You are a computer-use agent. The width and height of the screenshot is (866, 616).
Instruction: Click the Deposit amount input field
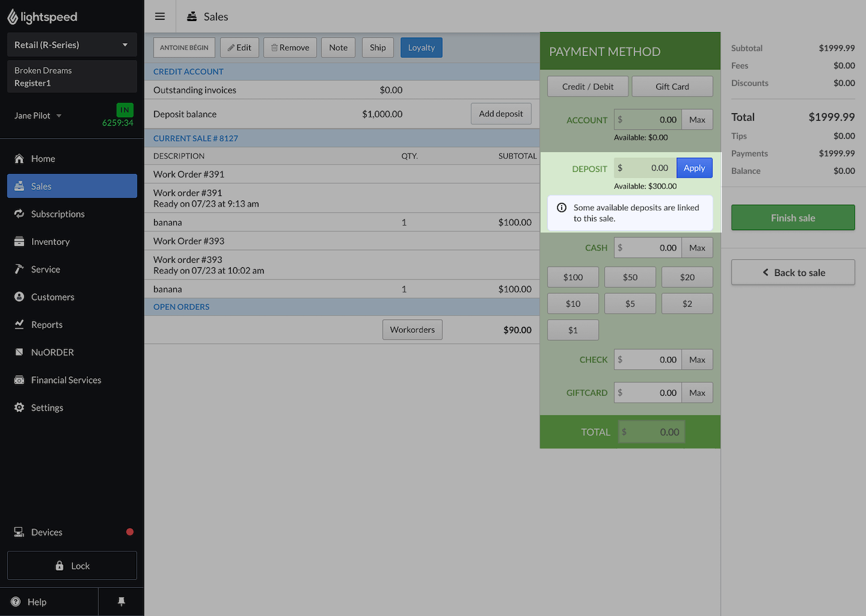click(645, 168)
